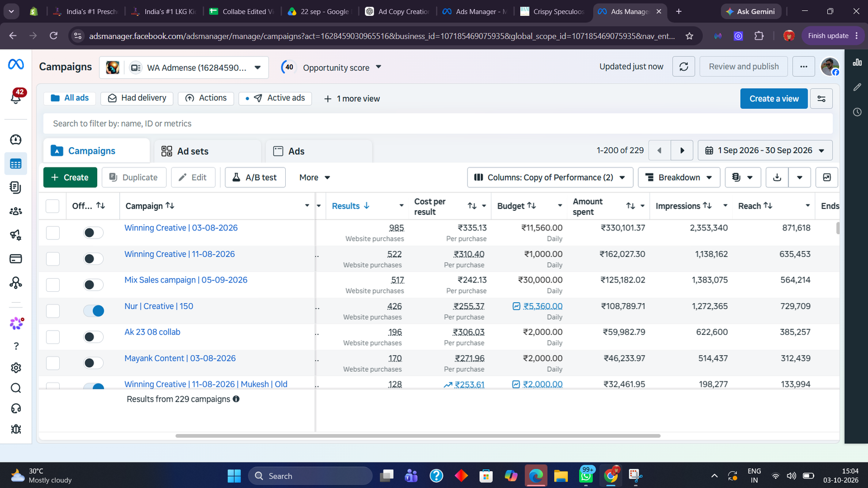The image size is (868, 488).
Task: Open Campaigns table icon in sidebar
Action: (16, 164)
